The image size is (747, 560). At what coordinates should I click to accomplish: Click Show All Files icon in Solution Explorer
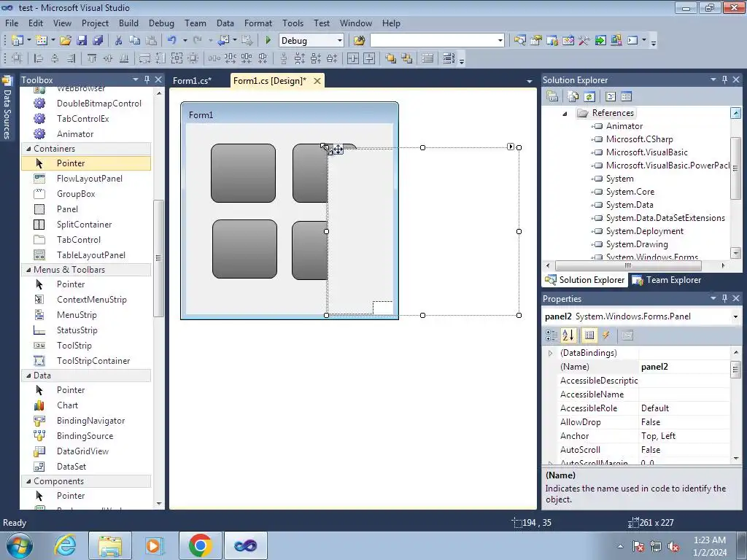573,97
